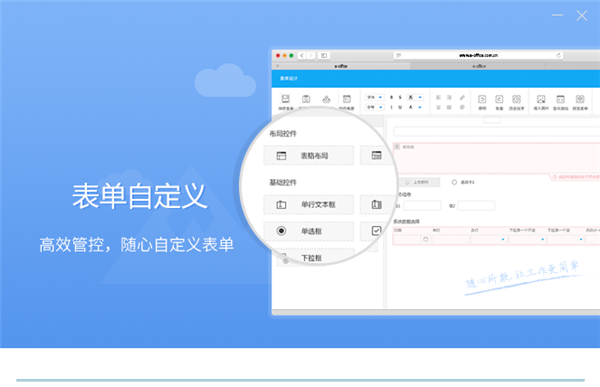Click the pink editor text area
600x387 pixels.
[x=497, y=158]
